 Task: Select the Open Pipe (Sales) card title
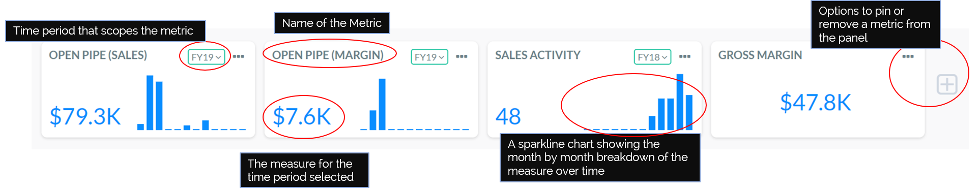[98, 55]
